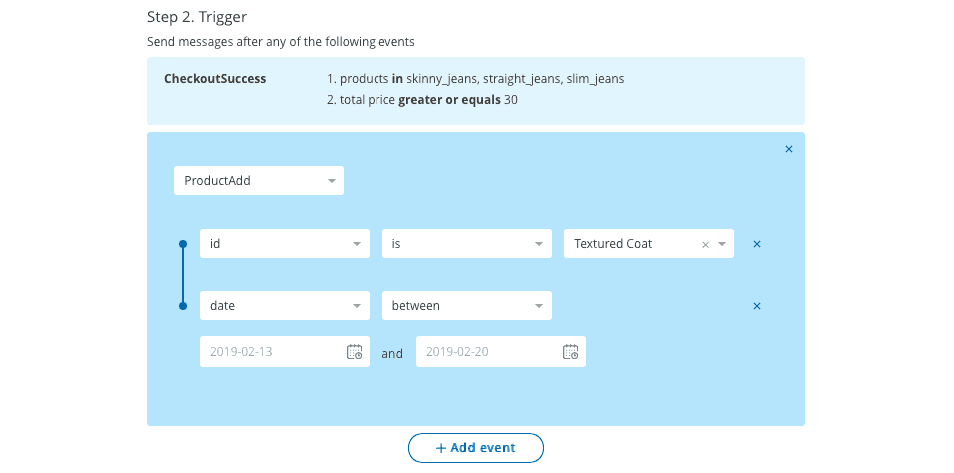Click the Add event button

[x=476, y=448]
